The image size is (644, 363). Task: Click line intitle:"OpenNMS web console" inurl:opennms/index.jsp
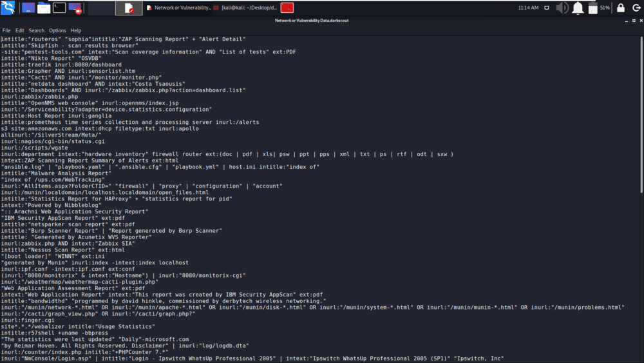[x=90, y=103]
